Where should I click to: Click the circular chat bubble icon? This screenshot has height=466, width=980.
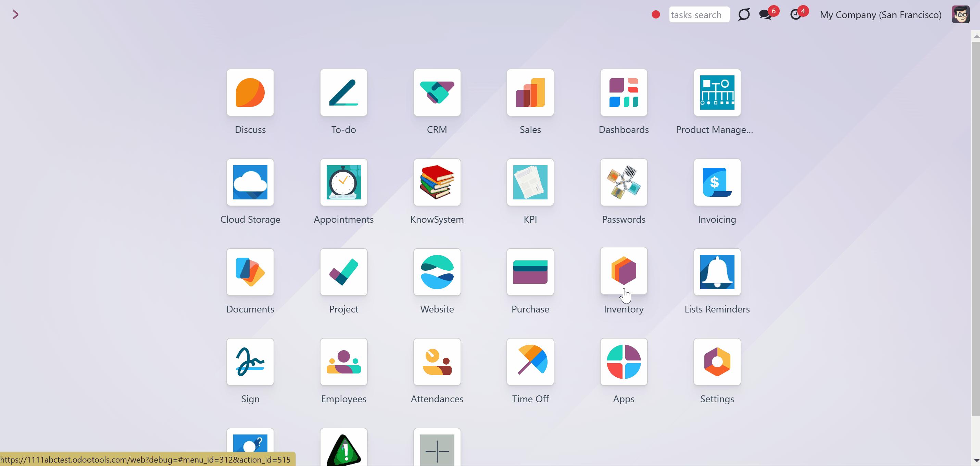tap(744, 14)
